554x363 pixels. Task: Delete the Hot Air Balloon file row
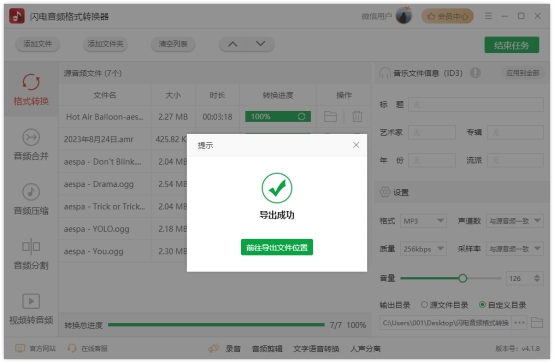coord(357,117)
